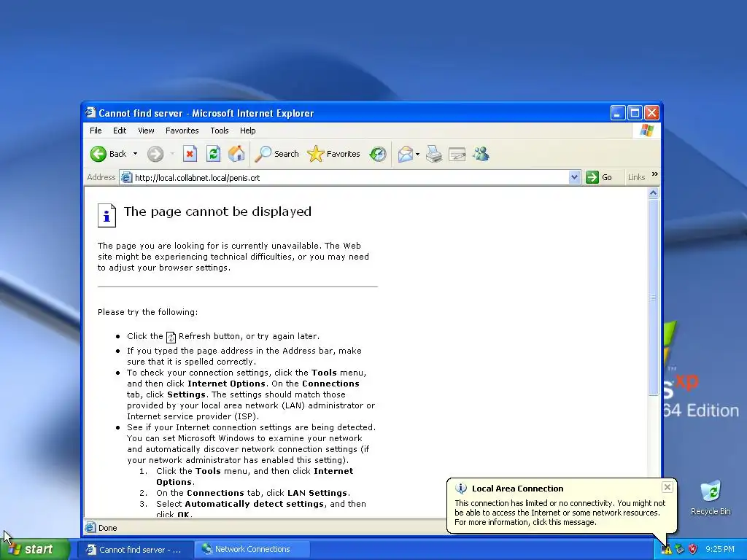
Task: Click the 'Done' status bar text
Action: (108, 528)
